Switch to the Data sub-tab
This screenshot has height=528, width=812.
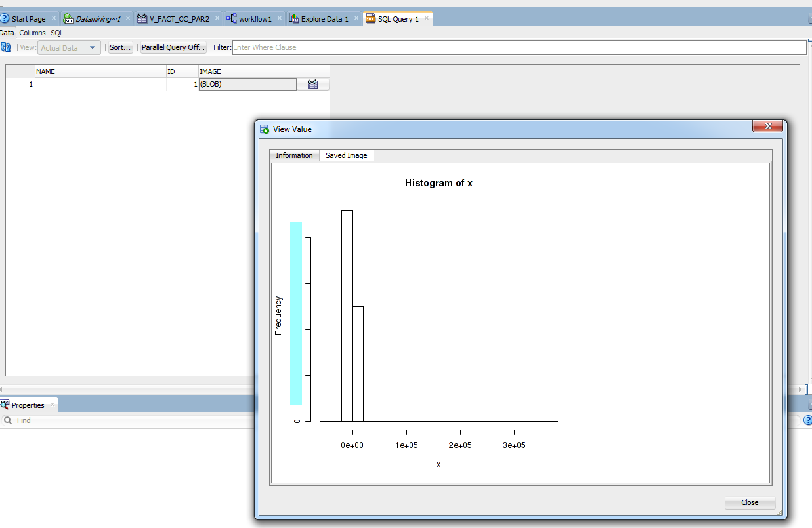coord(7,33)
